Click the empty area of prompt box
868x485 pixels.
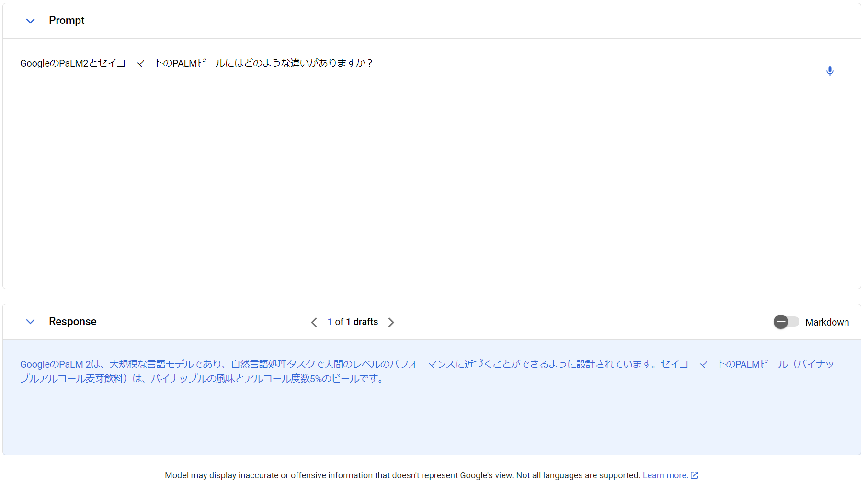[383, 182]
